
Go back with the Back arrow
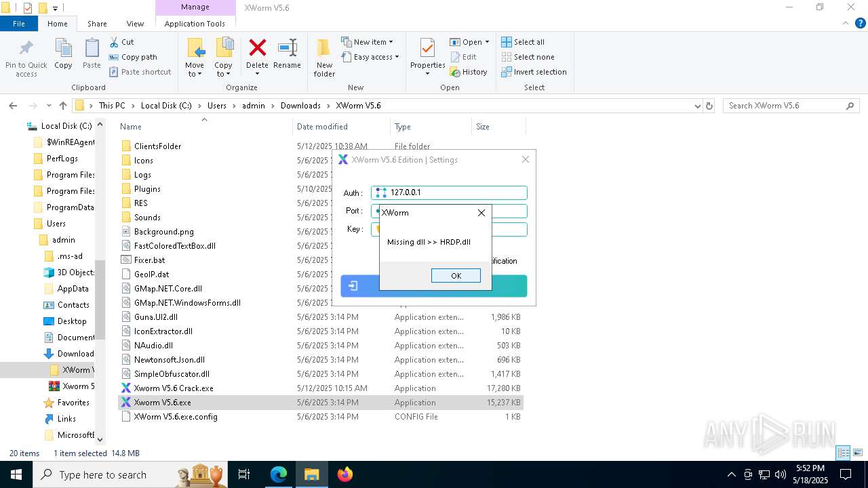click(13, 106)
